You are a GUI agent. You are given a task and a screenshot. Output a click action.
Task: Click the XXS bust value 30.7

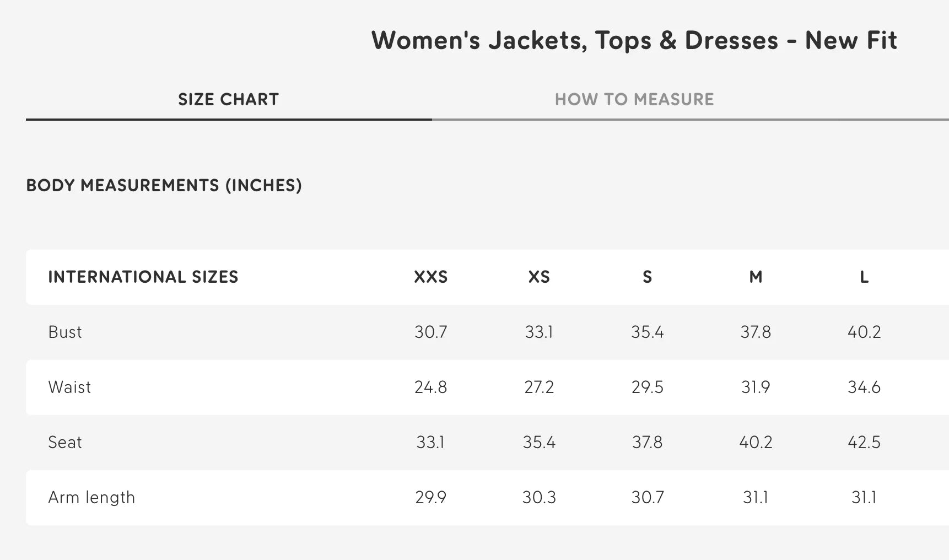tap(430, 332)
